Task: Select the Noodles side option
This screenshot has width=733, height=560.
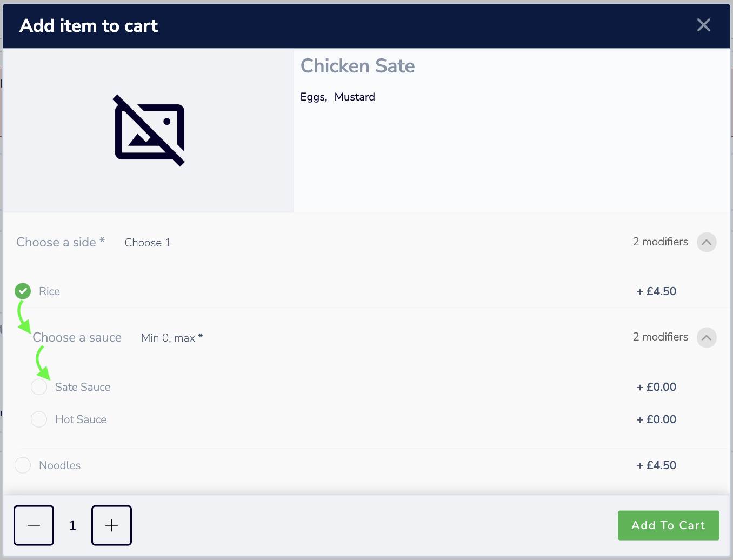Action: coord(23,465)
